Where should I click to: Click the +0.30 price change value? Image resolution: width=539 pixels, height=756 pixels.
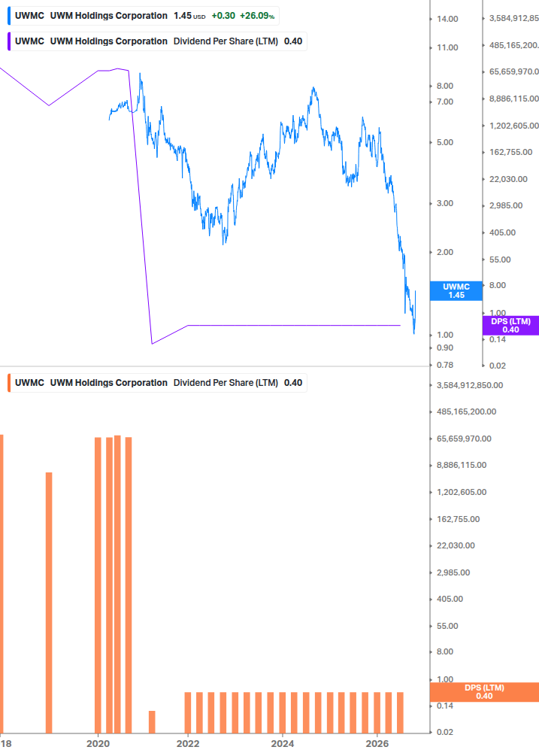tap(223, 16)
